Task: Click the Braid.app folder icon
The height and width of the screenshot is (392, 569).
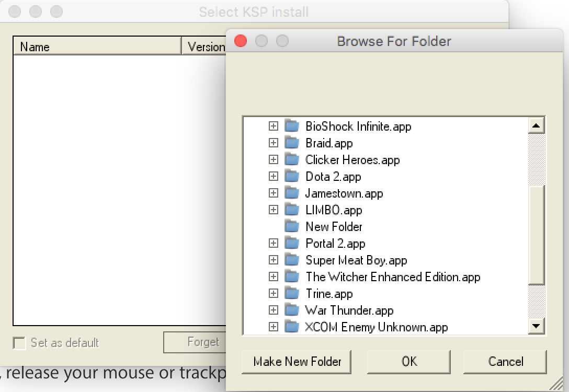Action: (292, 143)
